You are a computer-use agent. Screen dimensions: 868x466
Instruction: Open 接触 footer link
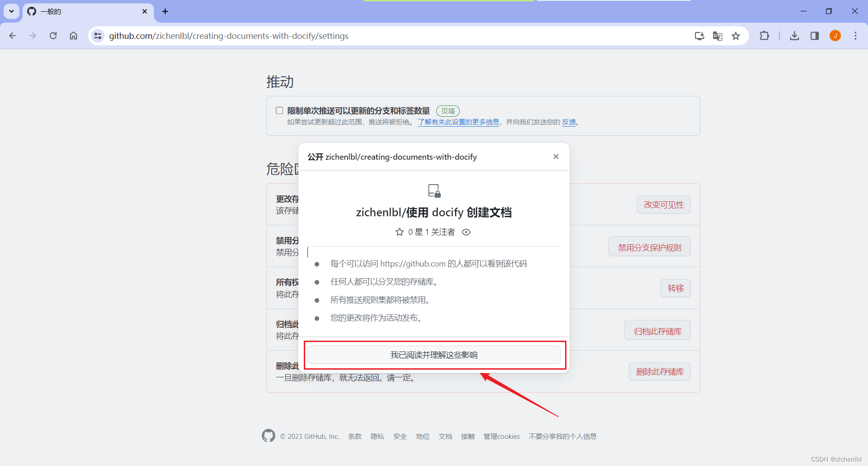coord(468,437)
